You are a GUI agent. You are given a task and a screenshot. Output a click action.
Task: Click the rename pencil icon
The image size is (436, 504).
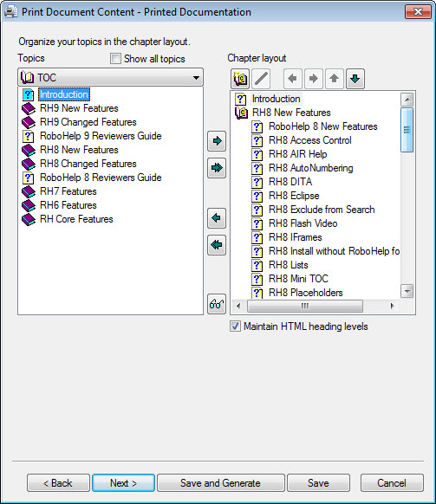(261, 79)
